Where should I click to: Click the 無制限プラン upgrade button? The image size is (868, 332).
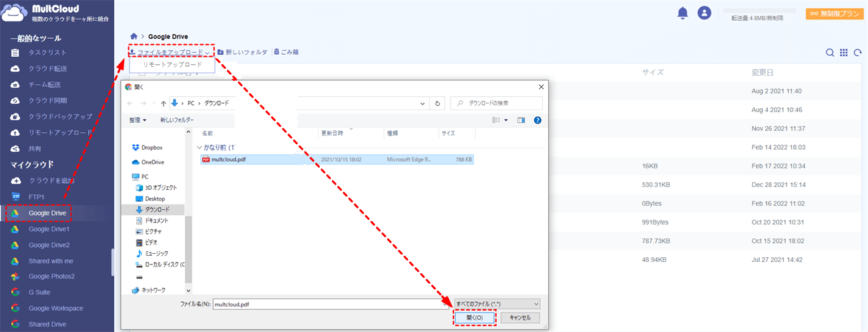coord(834,13)
